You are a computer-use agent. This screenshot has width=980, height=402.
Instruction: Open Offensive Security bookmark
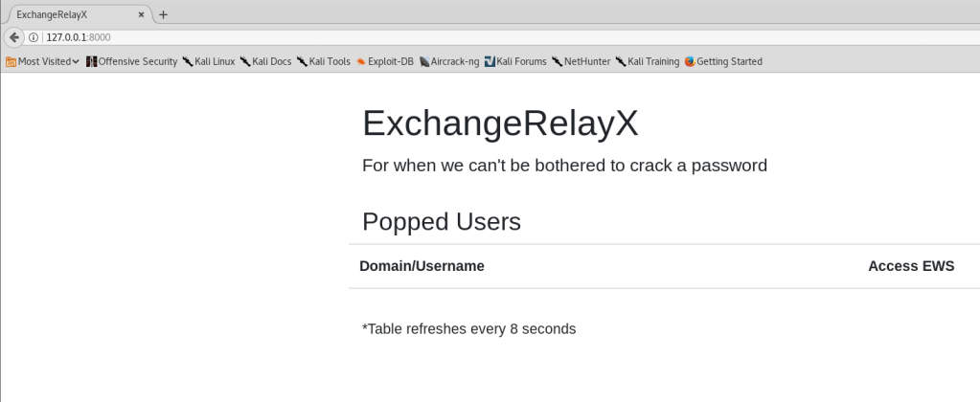132,61
